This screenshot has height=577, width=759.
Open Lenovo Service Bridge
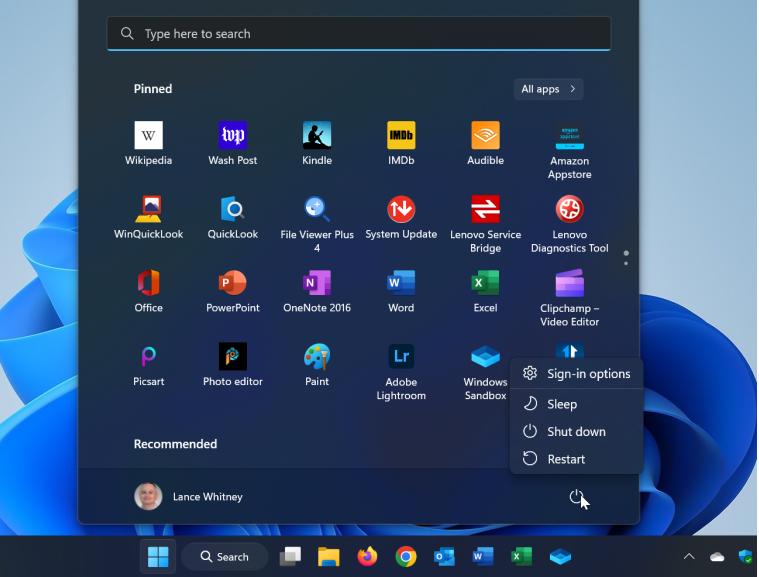(x=485, y=224)
